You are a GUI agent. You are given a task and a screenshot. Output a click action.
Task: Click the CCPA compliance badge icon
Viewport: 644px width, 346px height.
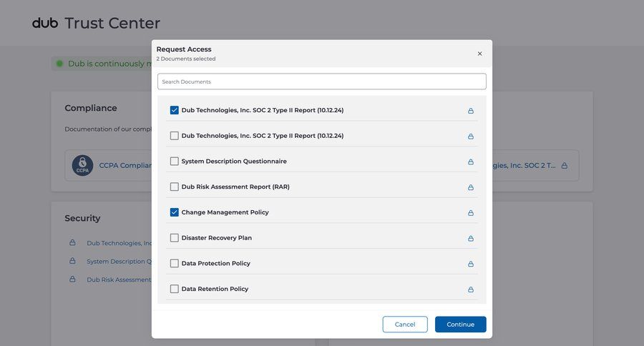tap(82, 166)
